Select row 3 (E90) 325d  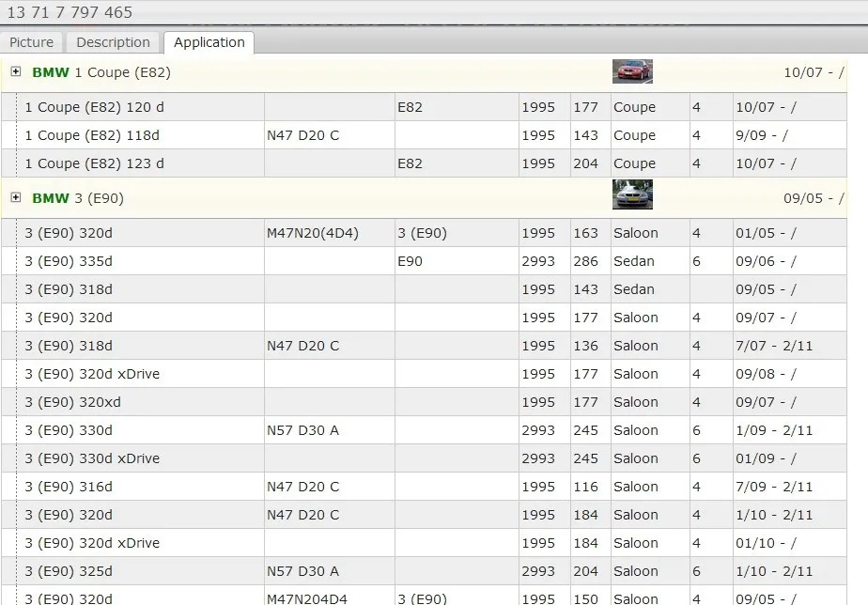point(424,571)
